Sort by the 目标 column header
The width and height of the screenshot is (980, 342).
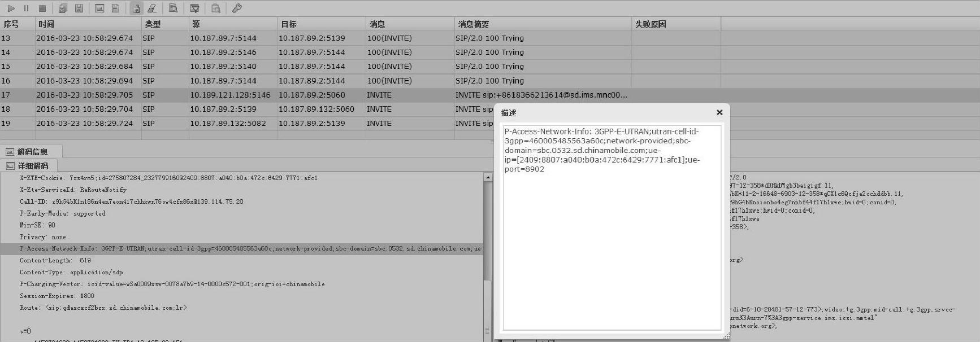[x=322, y=24]
